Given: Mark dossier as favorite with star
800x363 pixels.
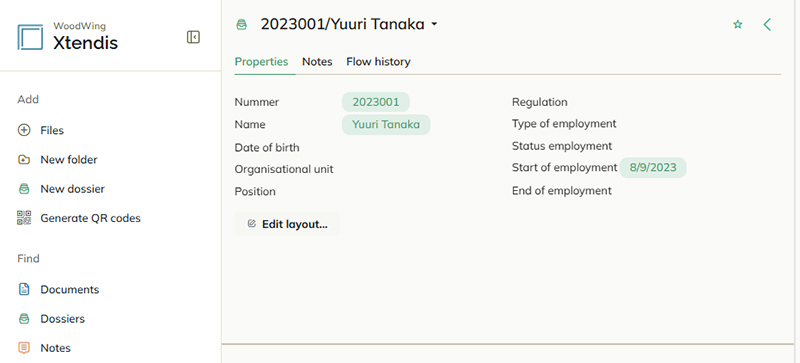Looking at the screenshot, I should coord(738,25).
